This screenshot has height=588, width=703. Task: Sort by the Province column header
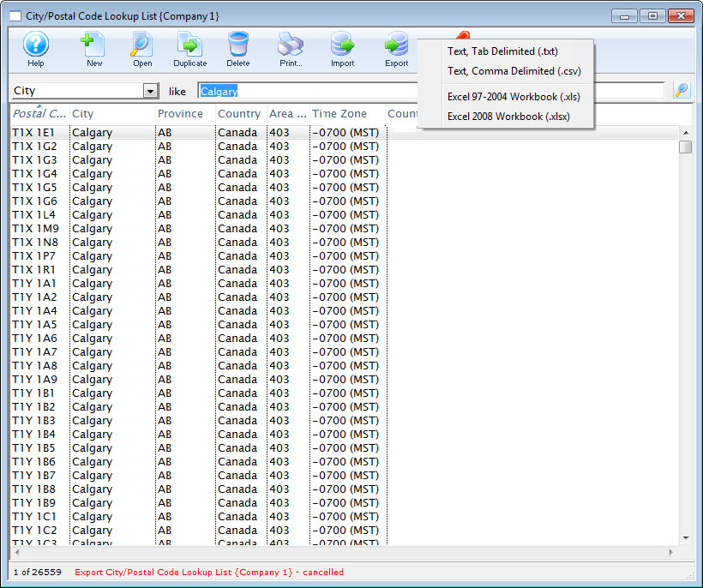coord(185,114)
